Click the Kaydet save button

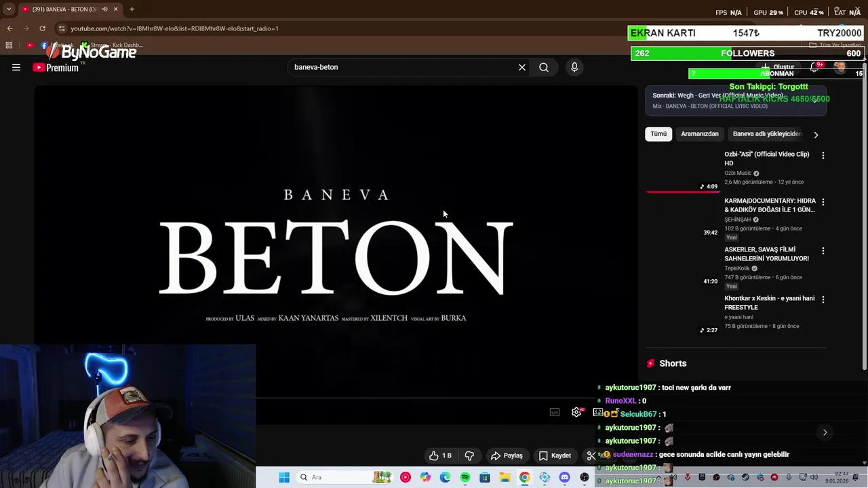[x=555, y=455]
